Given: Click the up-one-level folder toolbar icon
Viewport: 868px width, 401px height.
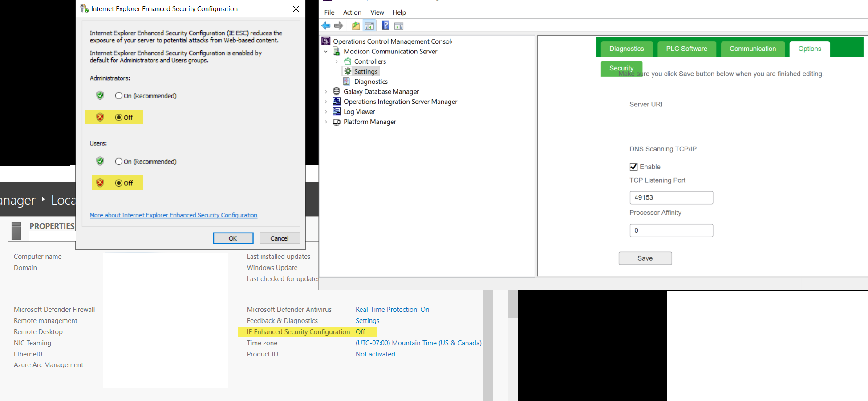Looking at the screenshot, I should [356, 26].
